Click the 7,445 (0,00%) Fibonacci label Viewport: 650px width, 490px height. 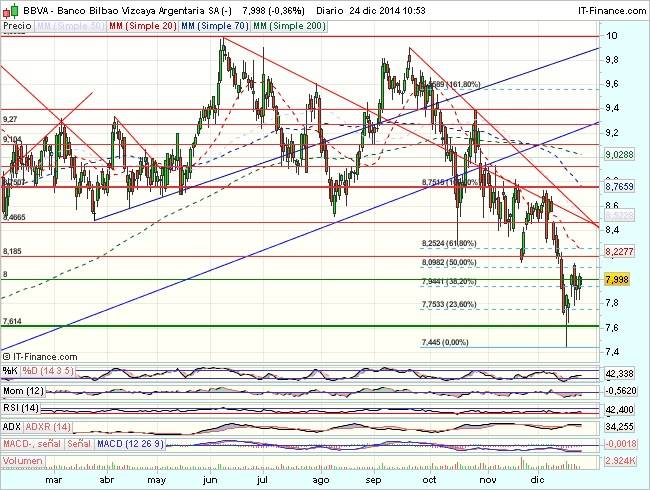(445, 342)
